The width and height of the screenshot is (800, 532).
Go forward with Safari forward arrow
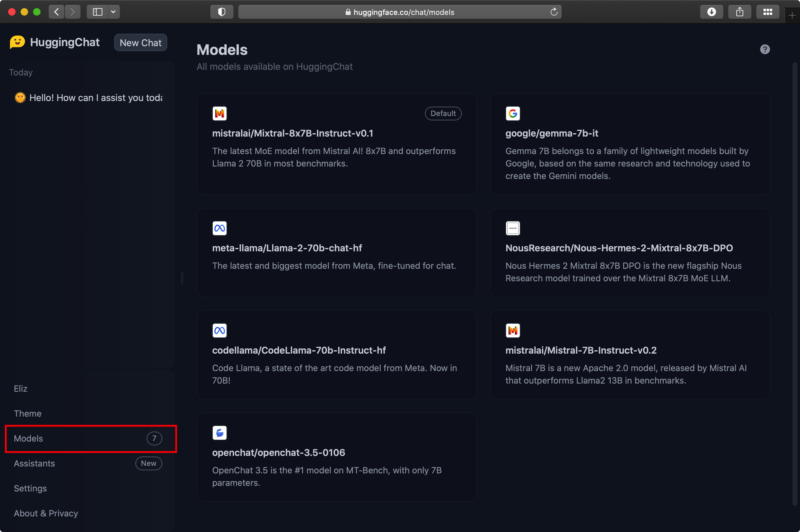72,12
